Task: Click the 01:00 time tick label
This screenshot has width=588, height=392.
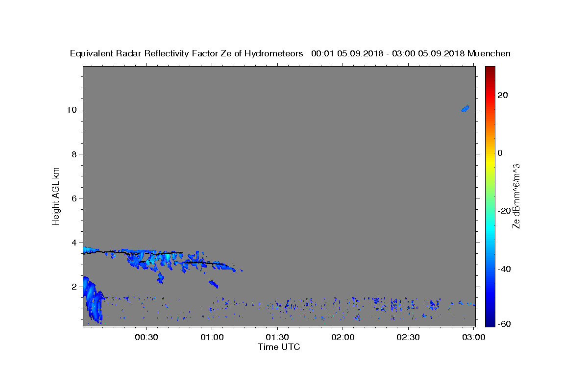Action: (212, 337)
